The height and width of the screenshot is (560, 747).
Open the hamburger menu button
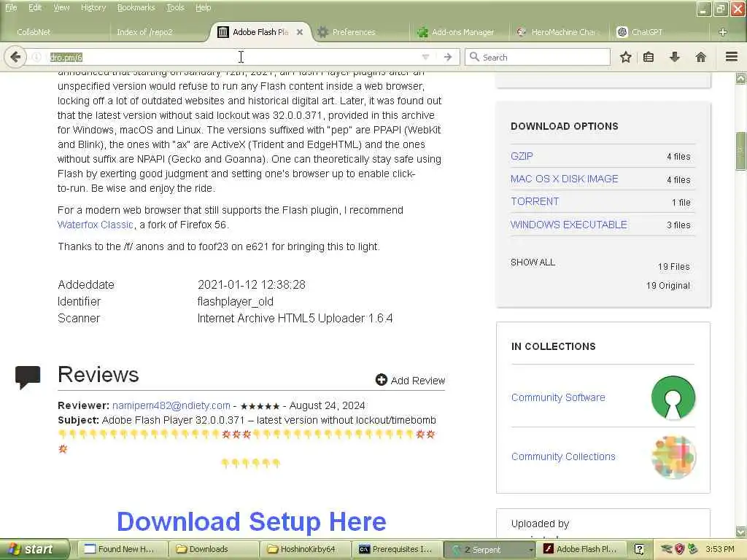(x=732, y=57)
